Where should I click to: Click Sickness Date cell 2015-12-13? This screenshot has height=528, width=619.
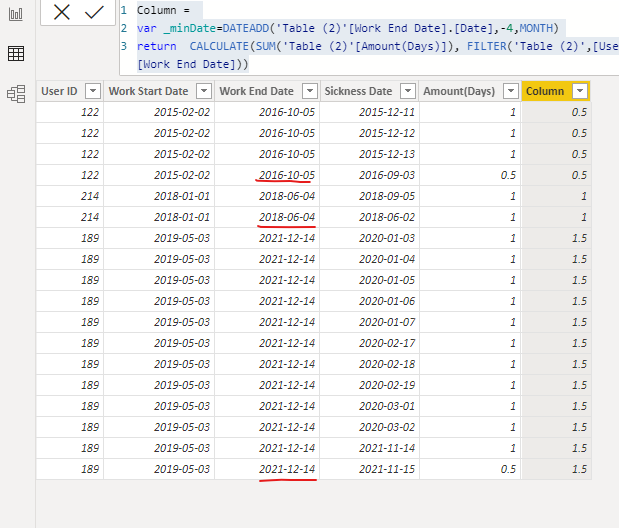pyautogui.click(x=370, y=154)
